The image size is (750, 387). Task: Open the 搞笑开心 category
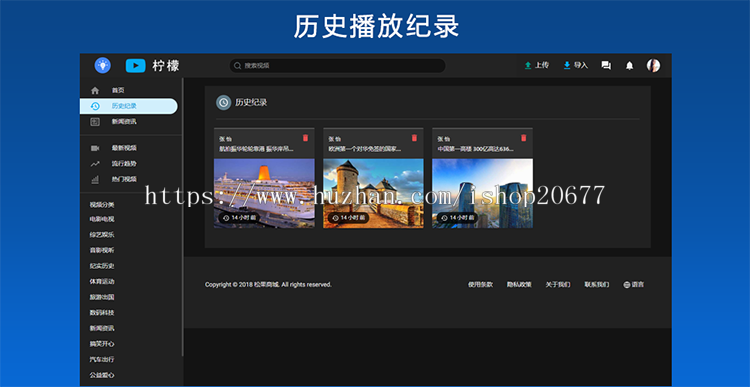(x=102, y=344)
